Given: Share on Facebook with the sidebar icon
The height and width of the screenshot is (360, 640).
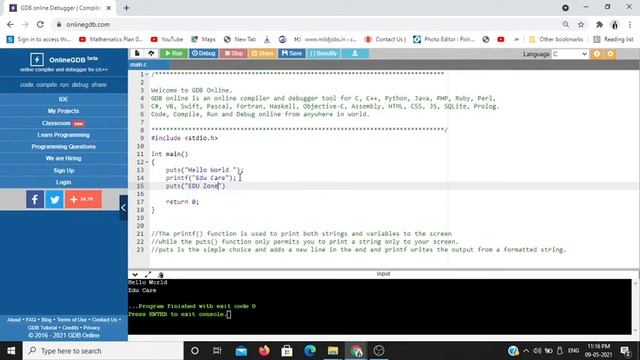Looking at the screenshot, I should 35,199.
